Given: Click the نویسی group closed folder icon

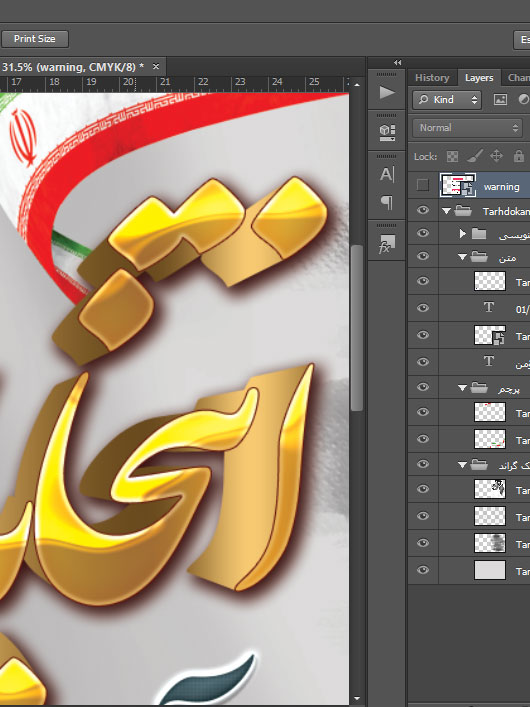Looking at the screenshot, I should (x=479, y=234).
